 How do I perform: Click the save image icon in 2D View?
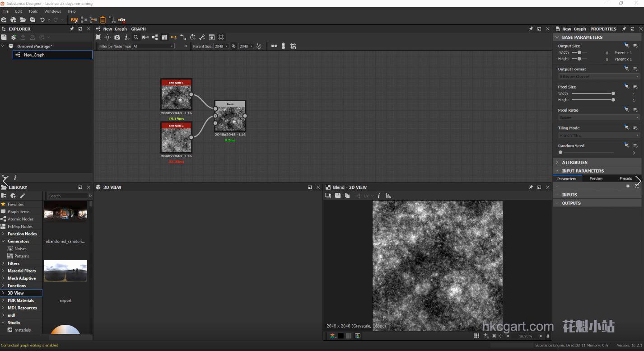pyautogui.click(x=337, y=196)
